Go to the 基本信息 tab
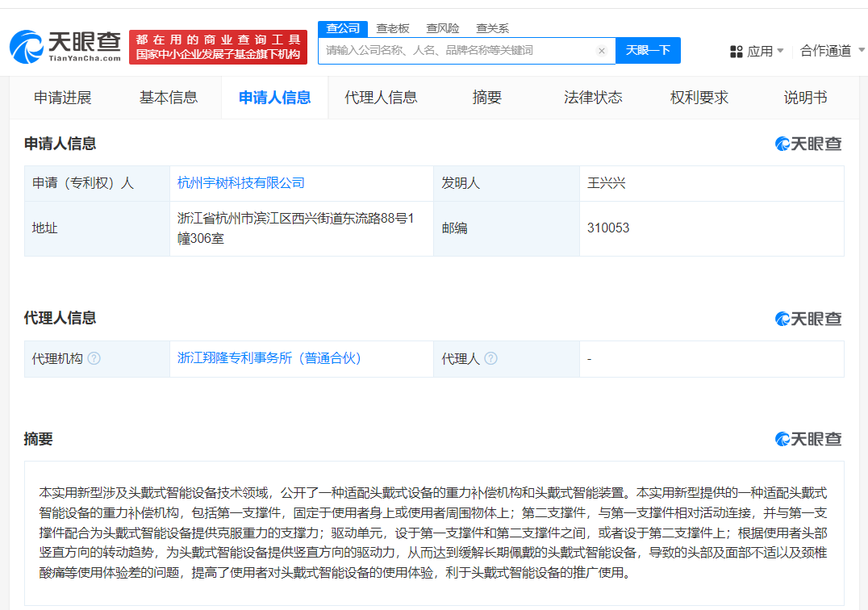Image resolution: width=868 pixels, height=610 pixels. point(169,98)
